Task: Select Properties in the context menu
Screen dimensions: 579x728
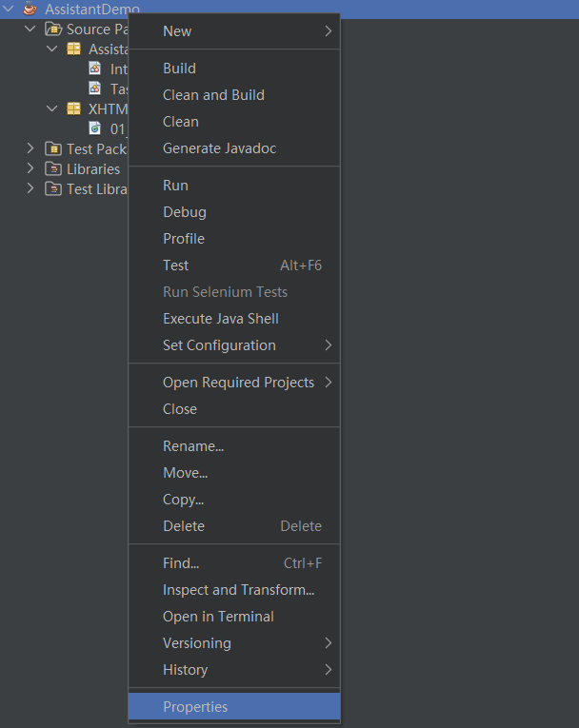Action: tap(195, 707)
